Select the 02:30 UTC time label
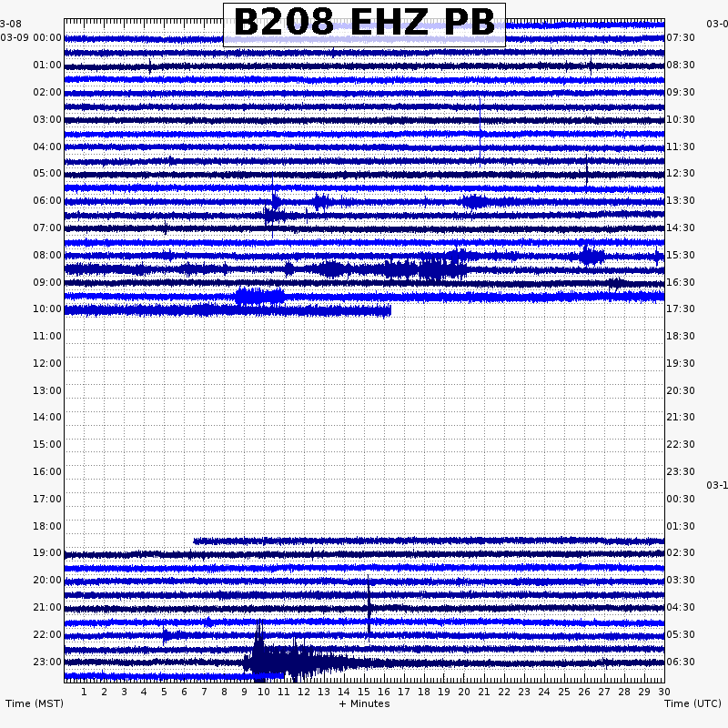The height and width of the screenshot is (728, 728). click(x=681, y=553)
